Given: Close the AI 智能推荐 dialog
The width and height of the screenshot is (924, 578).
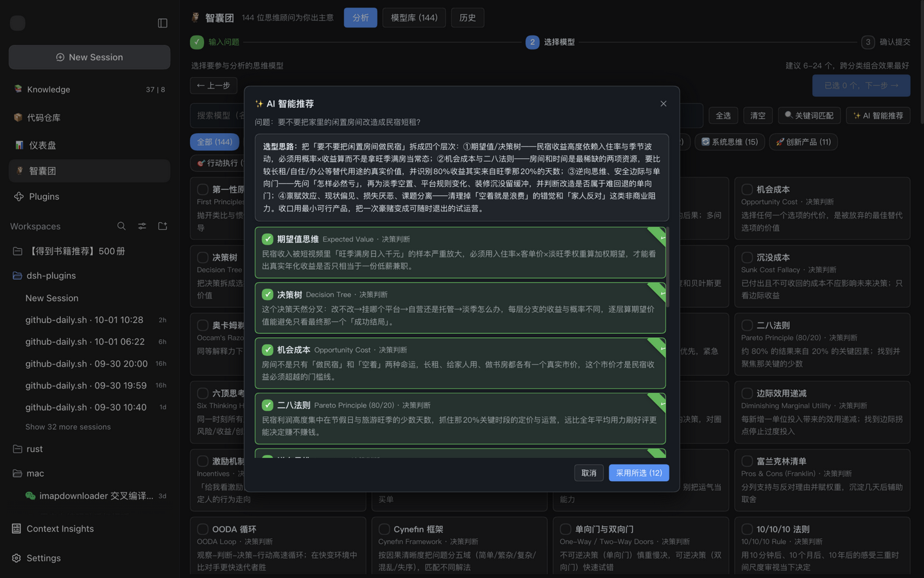Looking at the screenshot, I should click(x=663, y=103).
